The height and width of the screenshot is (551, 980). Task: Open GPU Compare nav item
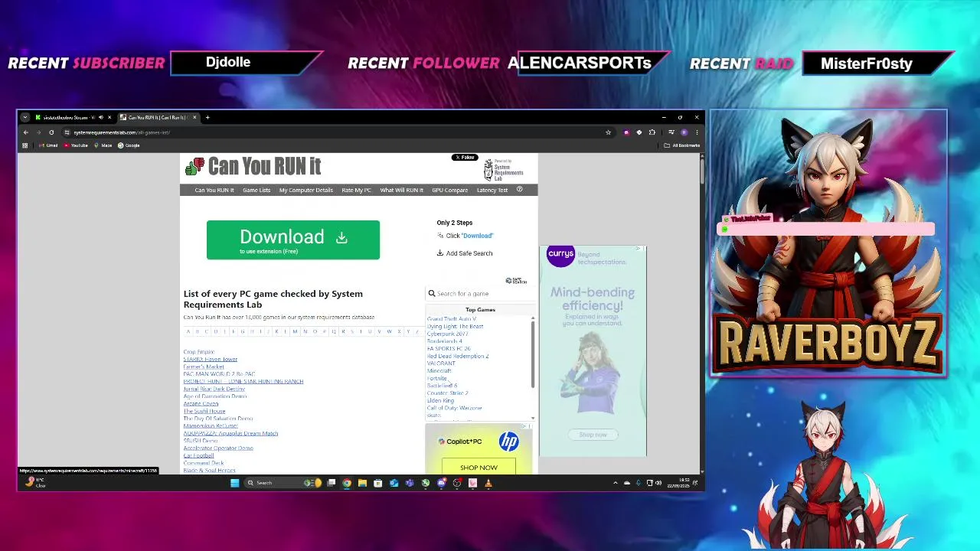[x=449, y=190]
